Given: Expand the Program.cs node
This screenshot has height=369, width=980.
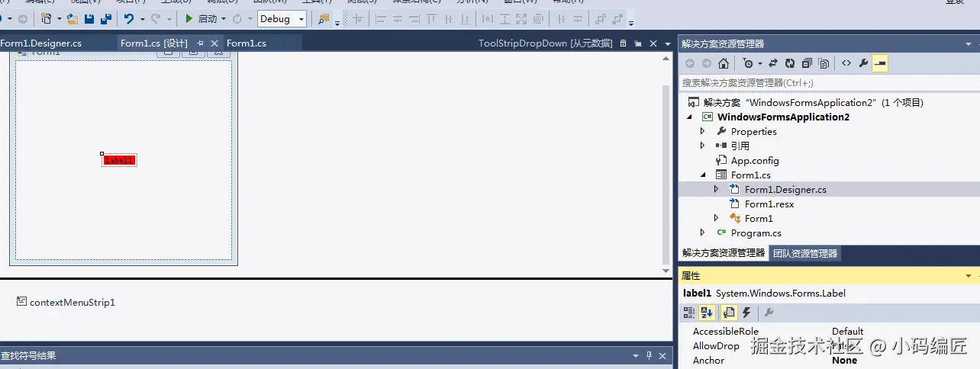Looking at the screenshot, I should (x=703, y=233).
